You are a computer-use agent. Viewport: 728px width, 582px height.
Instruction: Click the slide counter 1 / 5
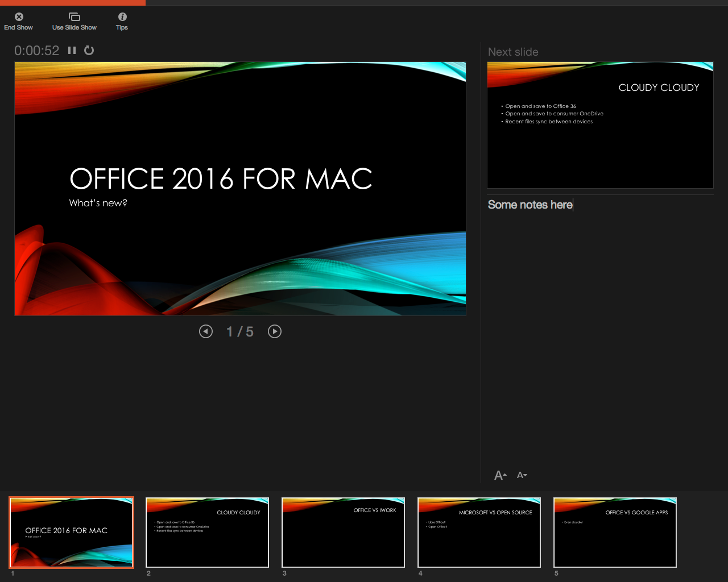tap(240, 331)
